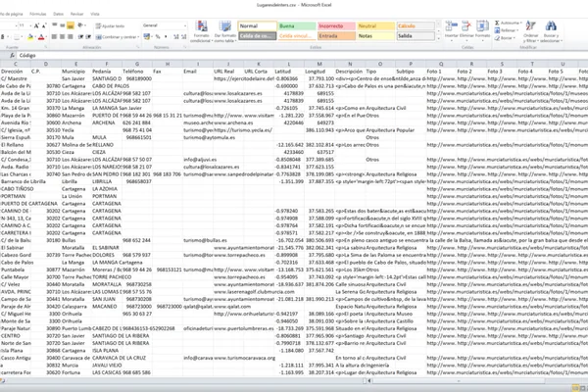Click the horizontal scrollbar left arrow
588x392 pixels.
point(369,381)
